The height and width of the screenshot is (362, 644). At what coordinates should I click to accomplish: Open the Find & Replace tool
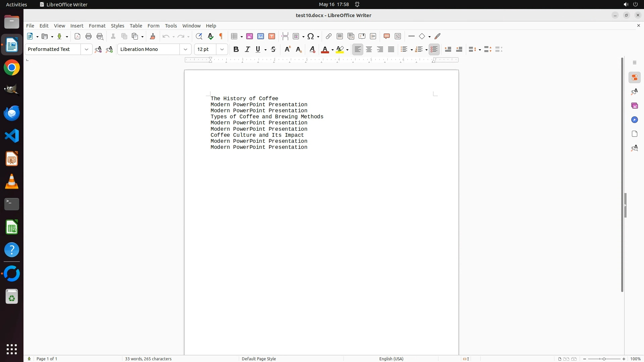pos(199,37)
